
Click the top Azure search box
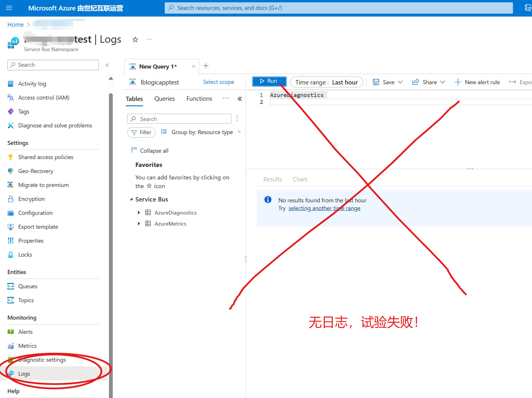click(x=338, y=8)
